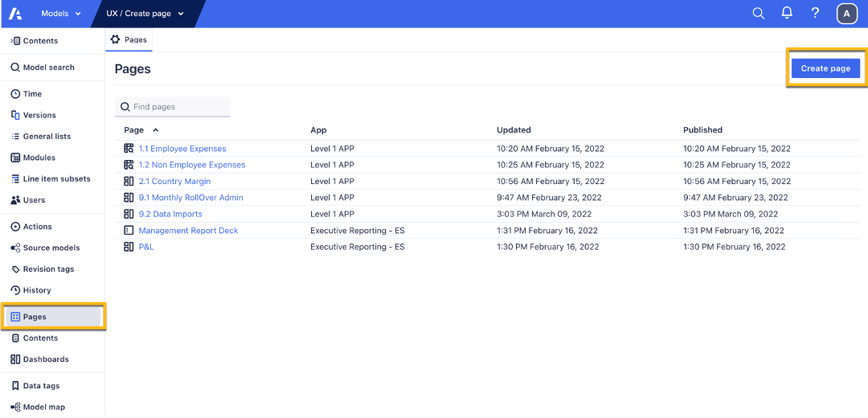Open Pages in the sidebar

click(52, 317)
